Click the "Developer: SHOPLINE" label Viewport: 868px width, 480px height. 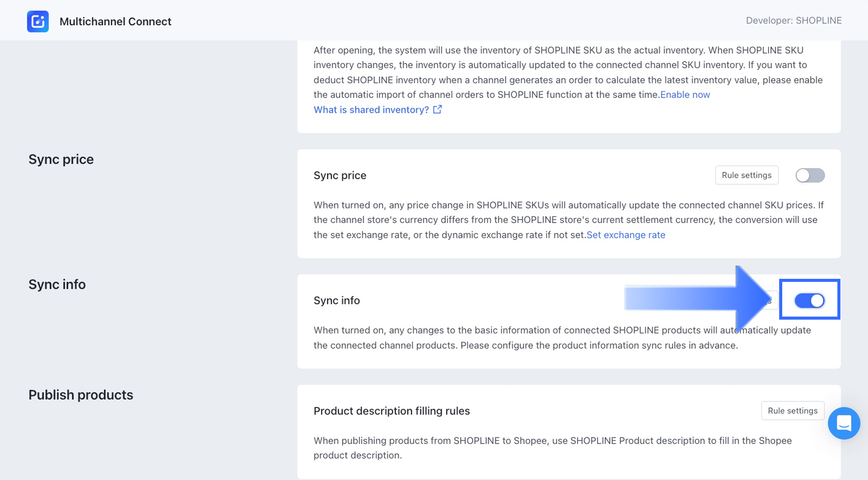coord(793,20)
